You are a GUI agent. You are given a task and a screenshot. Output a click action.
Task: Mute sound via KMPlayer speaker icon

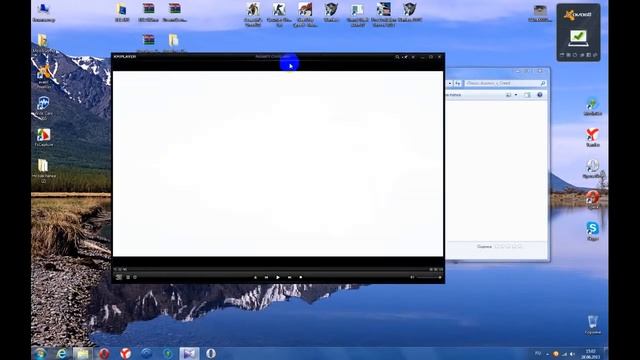412,277
